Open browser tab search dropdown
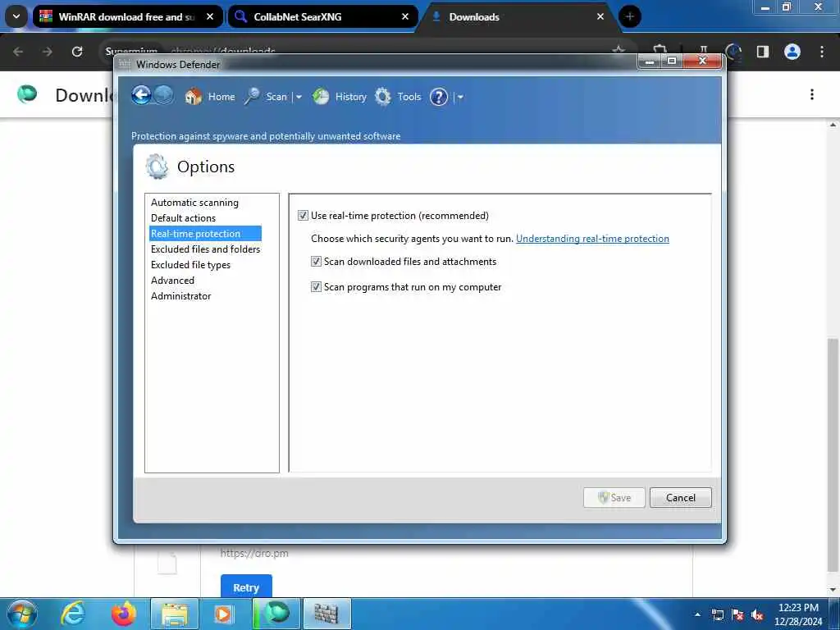 (x=16, y=16)
